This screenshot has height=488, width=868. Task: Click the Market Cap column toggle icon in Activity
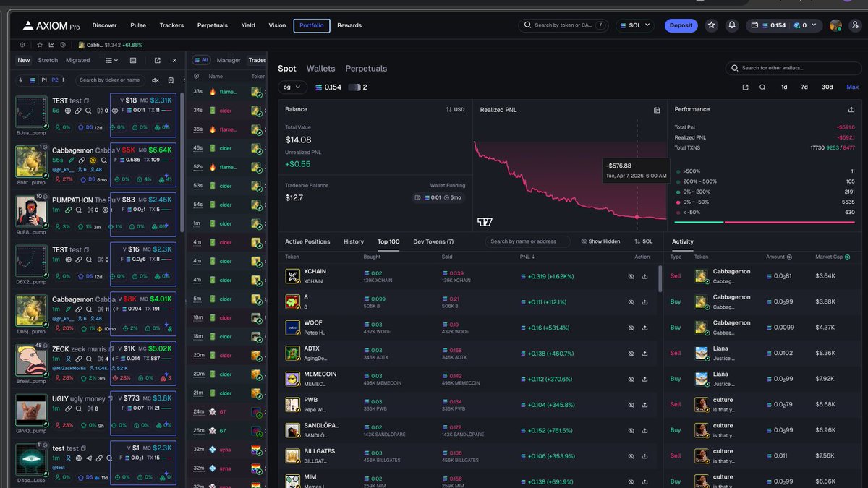[847, 257]
